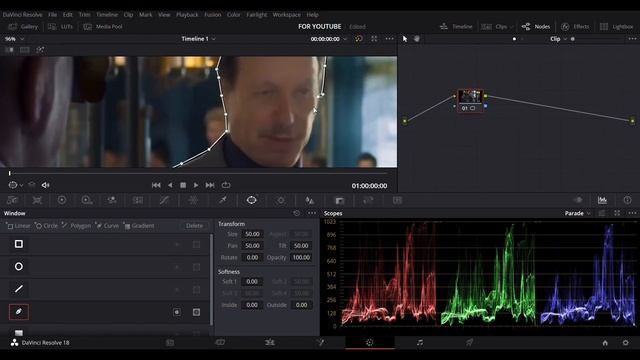Image resolution: width=640 pixels, height=360 pixels.
Task: Toggle mask mode on the circle window row
Action: (196, 267)
